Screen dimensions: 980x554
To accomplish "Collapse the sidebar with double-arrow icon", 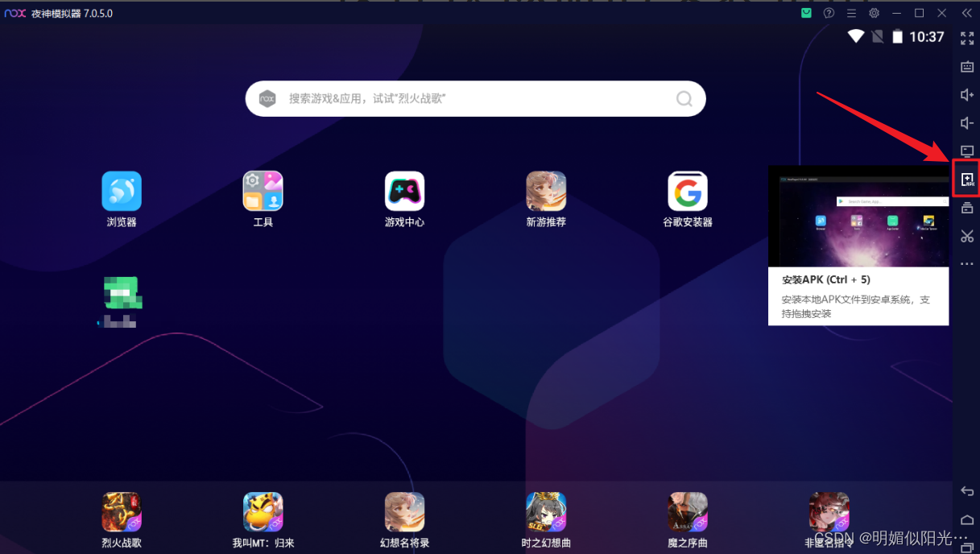I will point(966,13).
